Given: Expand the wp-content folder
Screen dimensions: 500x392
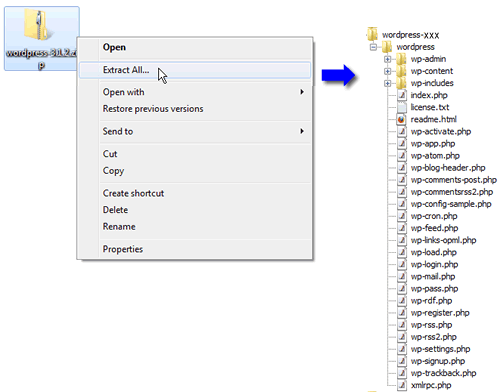Looking at the screenshot, I should click(387, 71).
